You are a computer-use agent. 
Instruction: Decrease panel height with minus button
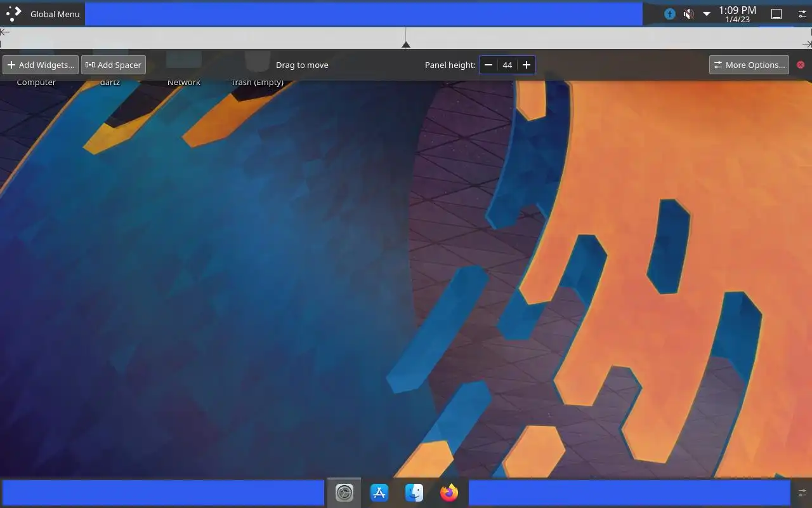pos(488,65)
